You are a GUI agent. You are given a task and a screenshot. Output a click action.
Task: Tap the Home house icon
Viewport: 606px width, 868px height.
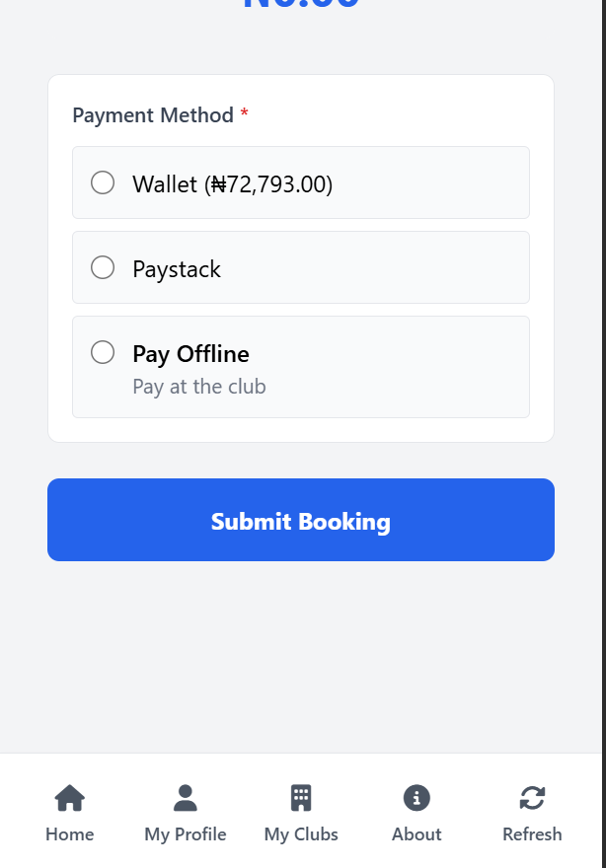(x=69, y=798)
